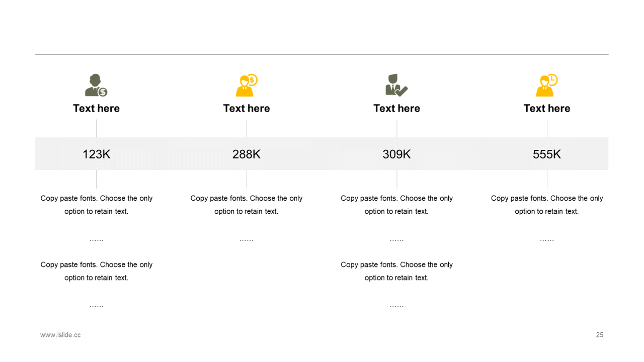The height and width of the screenshot is (362, 644).
Task: Select the fourth 'Text here' heading
Action: 547,108
